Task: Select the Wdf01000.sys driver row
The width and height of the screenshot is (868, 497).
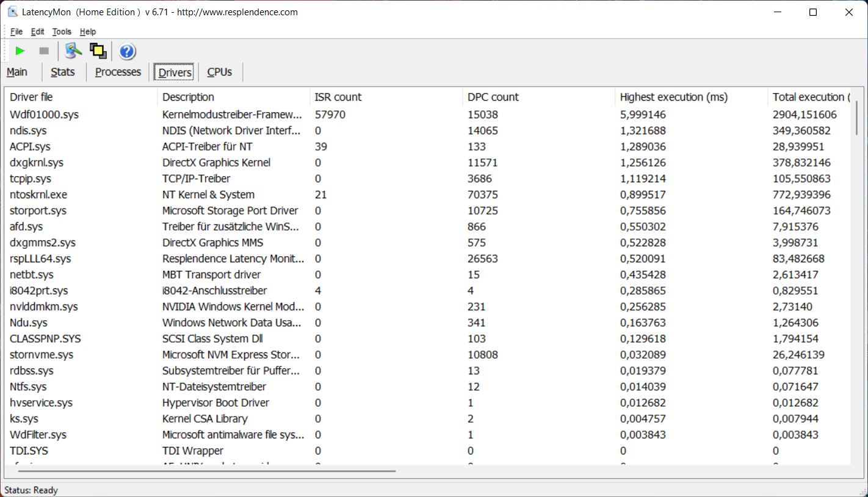Action: [428, 115]
